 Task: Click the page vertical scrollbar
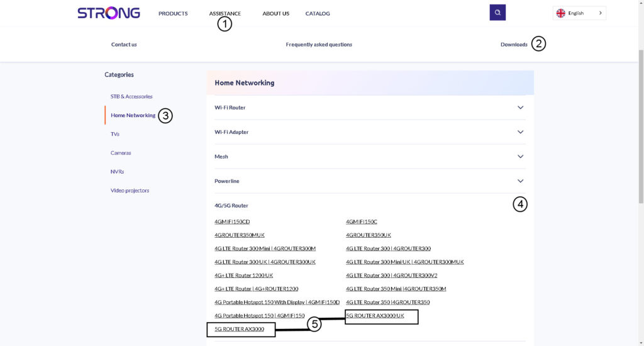click(641, 125)
